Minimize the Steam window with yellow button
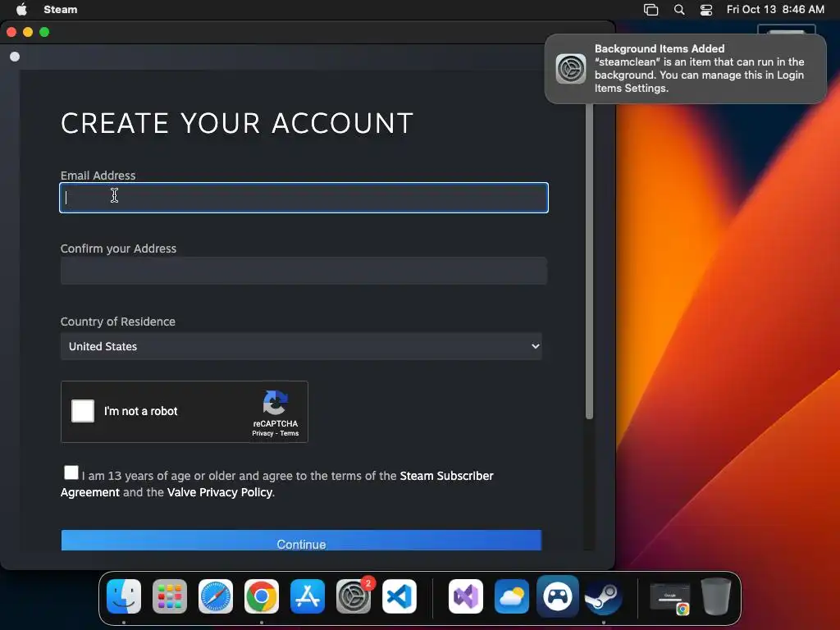Screen dimensions: 840x630 (28, 32)
